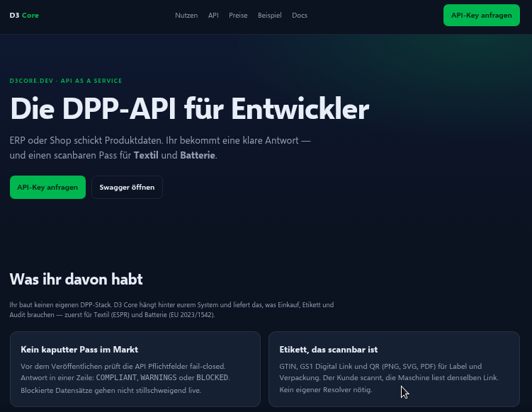This screenshot has width=532, height=412.
Task: Jump to the Beispiel section
Action: 269,16
